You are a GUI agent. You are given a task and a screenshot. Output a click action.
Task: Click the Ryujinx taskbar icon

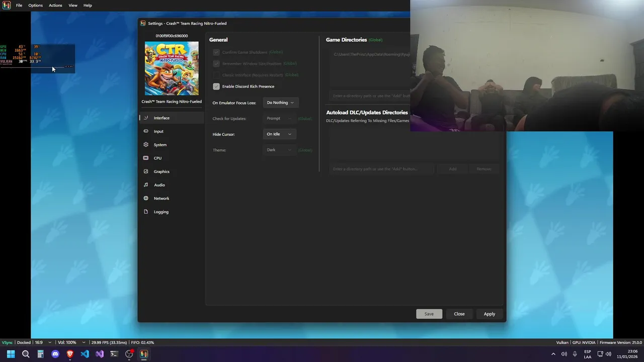click(x=144, y=354)
